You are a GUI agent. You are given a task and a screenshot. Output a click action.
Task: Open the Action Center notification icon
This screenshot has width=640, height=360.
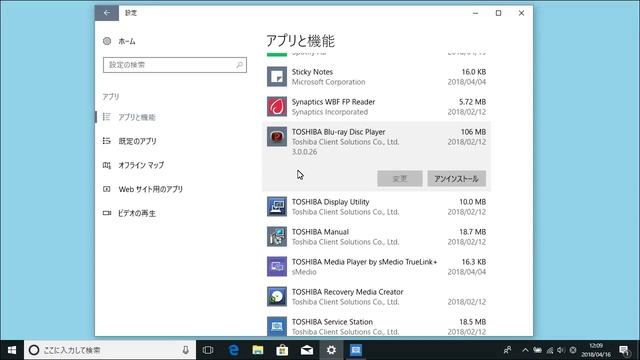tap(624, 350)
